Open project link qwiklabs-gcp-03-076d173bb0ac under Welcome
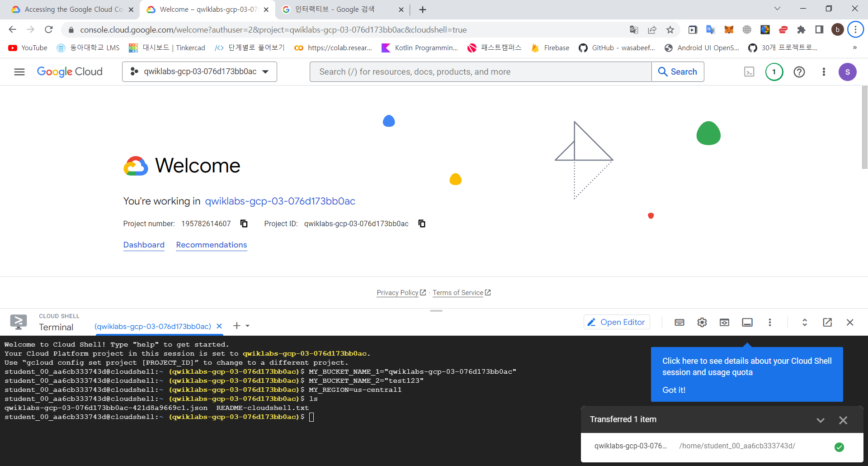Viewport: 868px width, 466px height. 280,201
